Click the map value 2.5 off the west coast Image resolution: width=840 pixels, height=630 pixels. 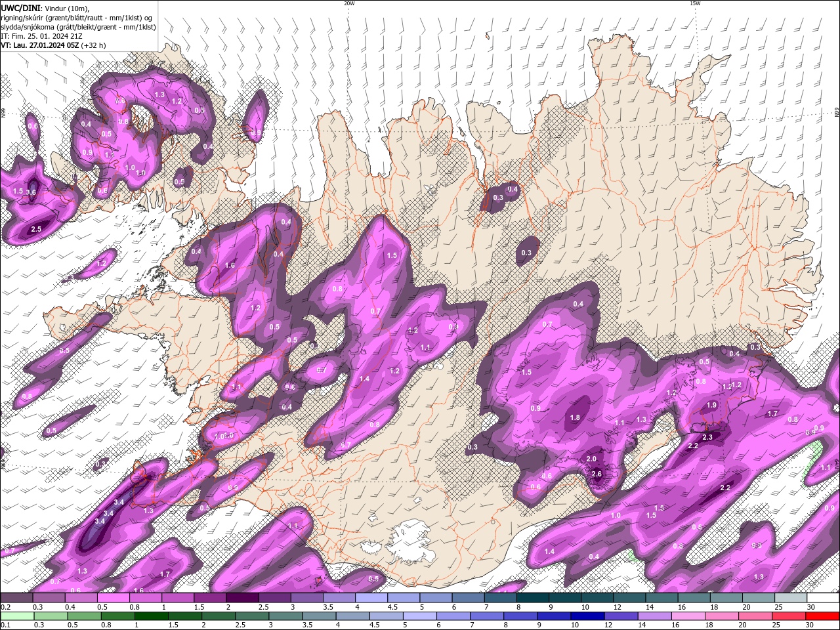pos(36,229)
